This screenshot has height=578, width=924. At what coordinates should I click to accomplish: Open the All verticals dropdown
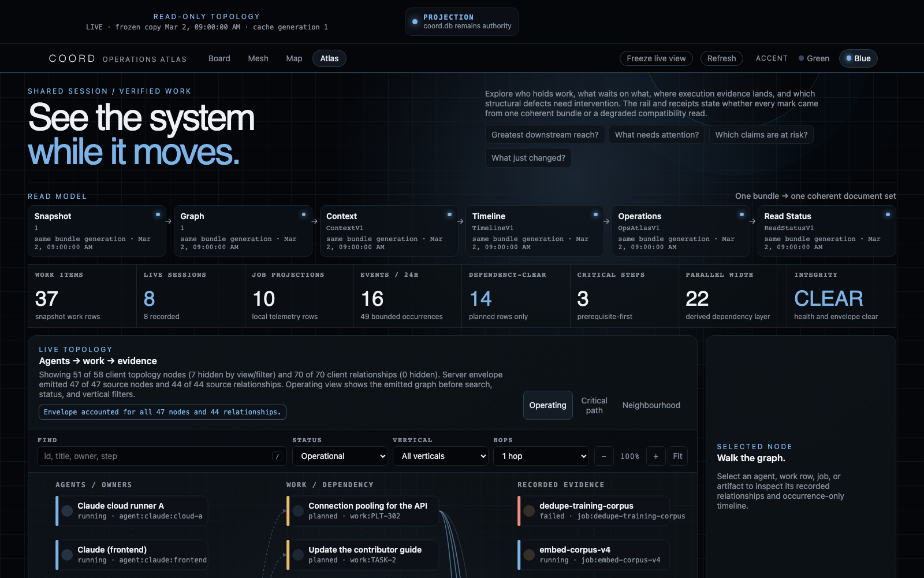pos(441,456)
